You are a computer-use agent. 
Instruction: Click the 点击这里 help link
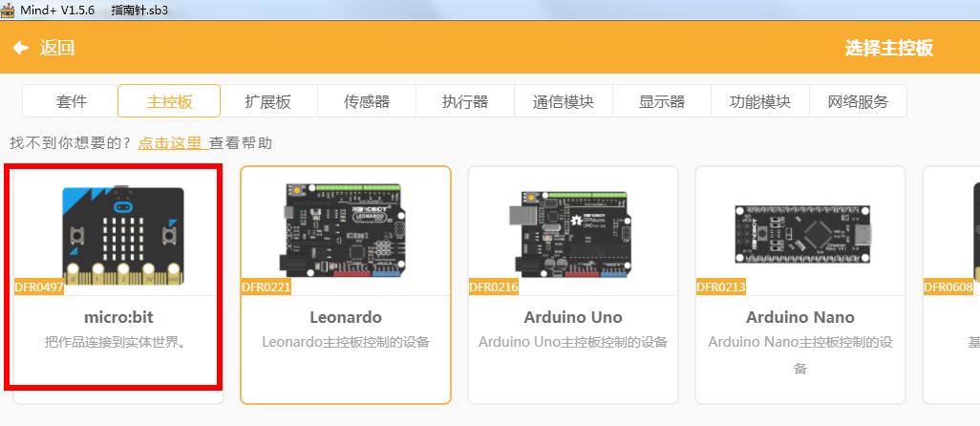pyautogui.click(x=170, y=143)
